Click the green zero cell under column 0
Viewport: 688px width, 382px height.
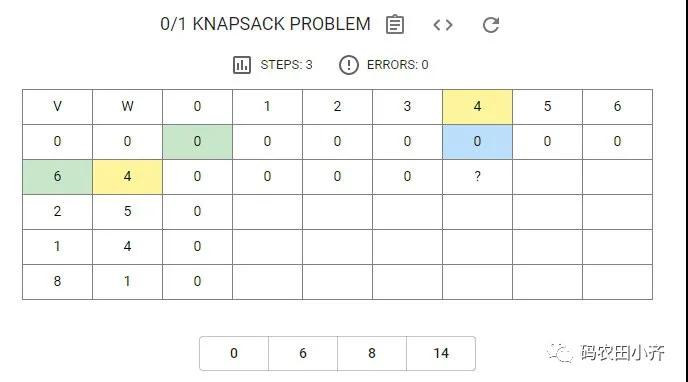pyautogui.click(x=197, y=142)
